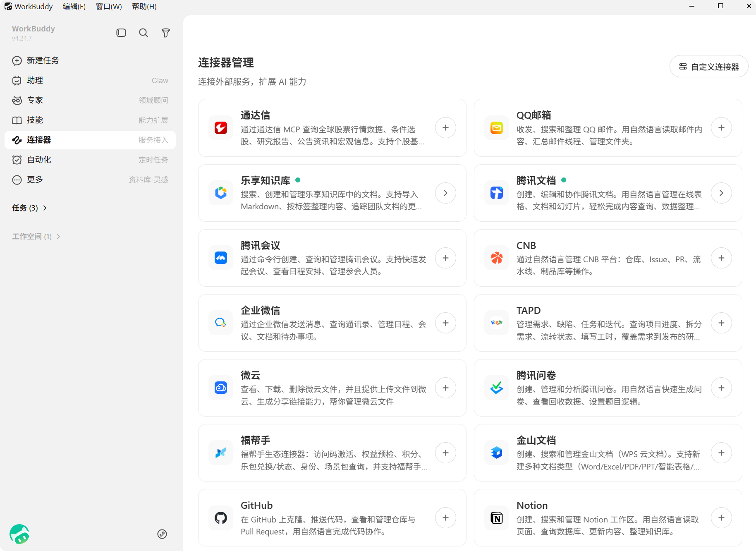Add the 通达信 connector with plus button
756x551 pixels.
445,128
